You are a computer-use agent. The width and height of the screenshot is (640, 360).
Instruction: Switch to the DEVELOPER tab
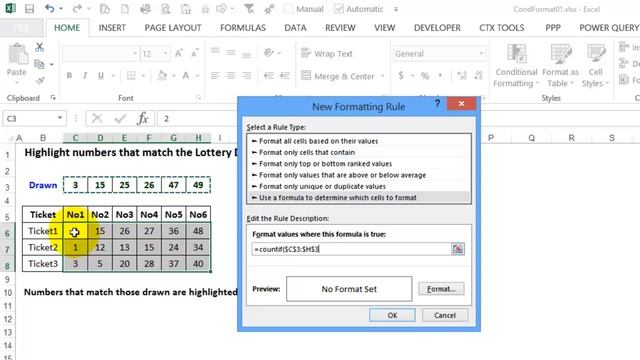click(x=437, y=28)
